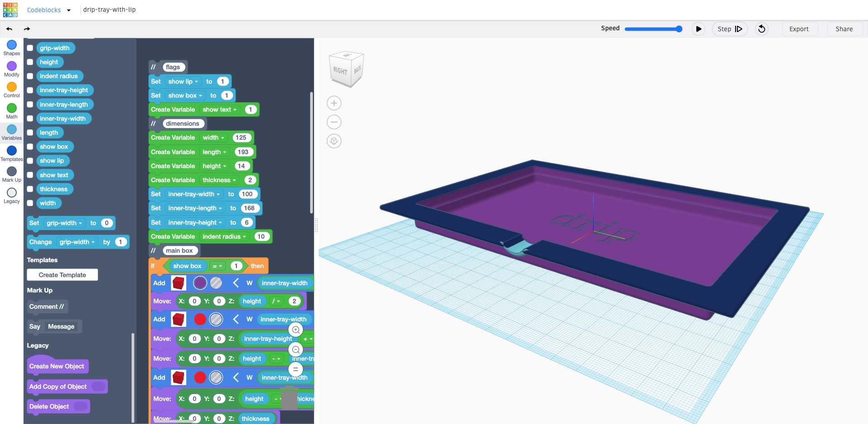
Task: Open show lip variable dropdown in Set block
Action: click(183, 81)
